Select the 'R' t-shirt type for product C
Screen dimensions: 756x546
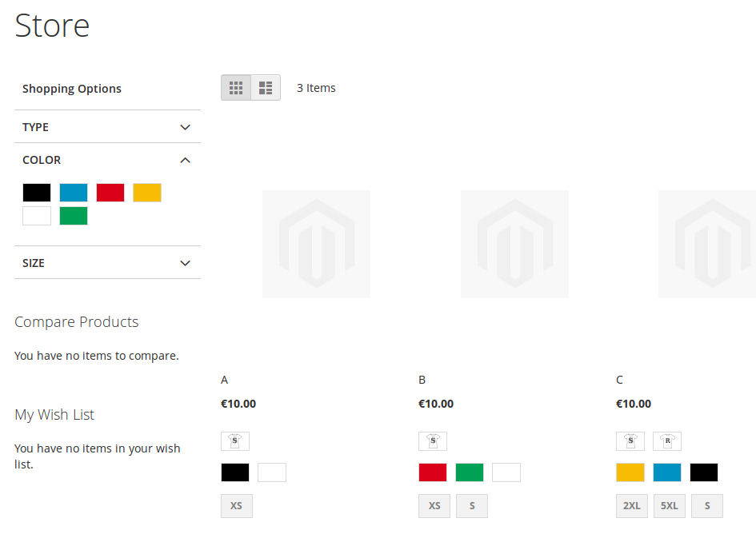[x=667, y=440]
